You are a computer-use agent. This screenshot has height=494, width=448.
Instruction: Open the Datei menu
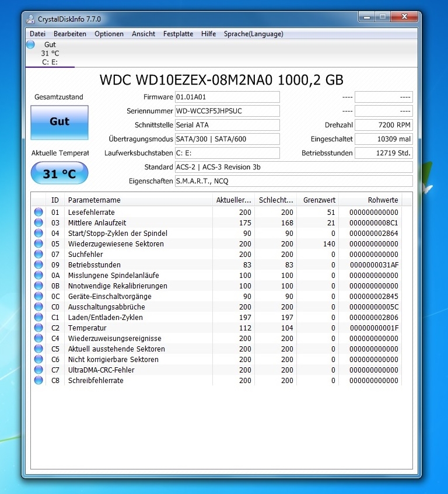[37, 34]
